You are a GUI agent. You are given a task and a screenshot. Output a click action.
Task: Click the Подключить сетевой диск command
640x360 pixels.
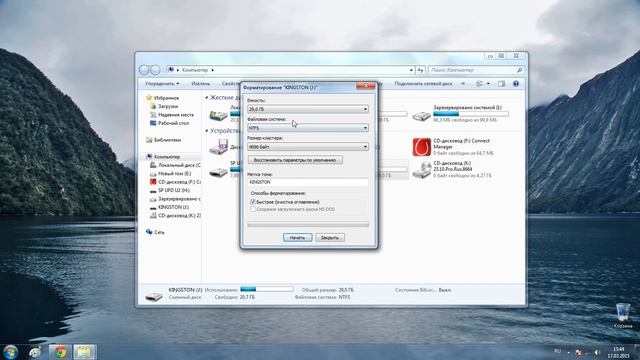(x=423, y=84)
